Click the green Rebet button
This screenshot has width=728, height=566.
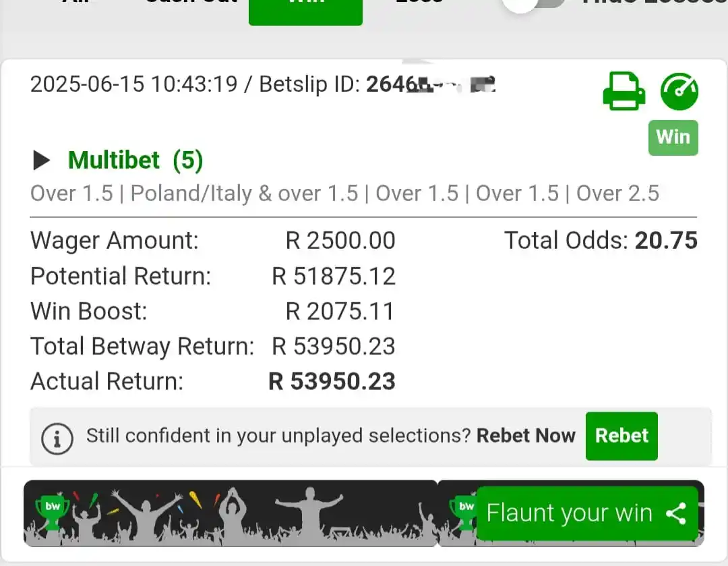coord(621,436)
